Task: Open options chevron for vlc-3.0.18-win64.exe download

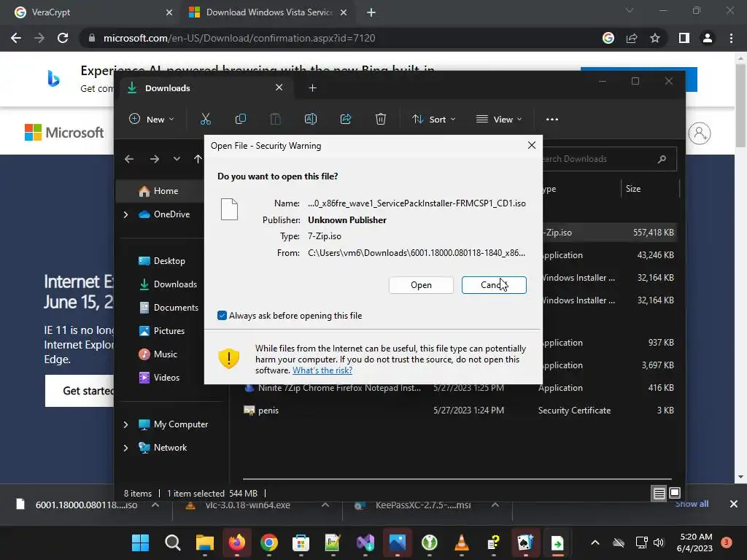Action: point(325,505)
